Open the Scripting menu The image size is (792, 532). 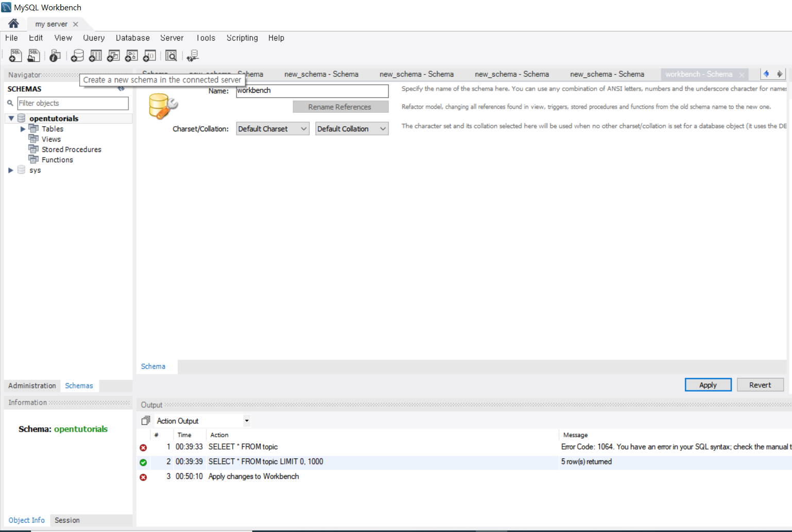[x=242, y=38]
